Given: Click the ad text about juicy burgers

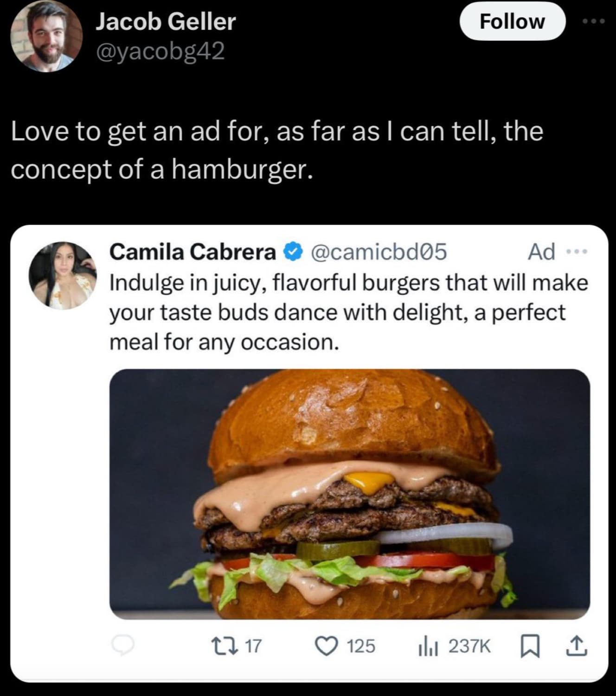Looking at the screenshot, I should [348, 312].
